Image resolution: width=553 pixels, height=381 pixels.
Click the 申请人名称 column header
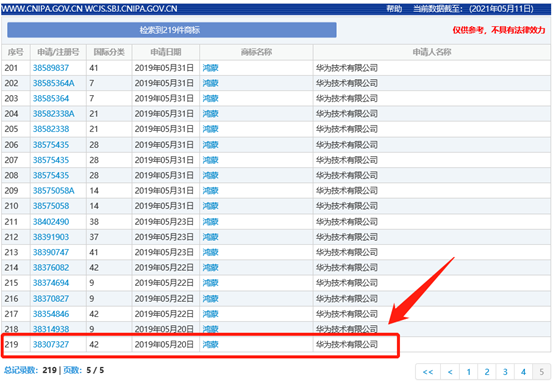click(432, 52)
